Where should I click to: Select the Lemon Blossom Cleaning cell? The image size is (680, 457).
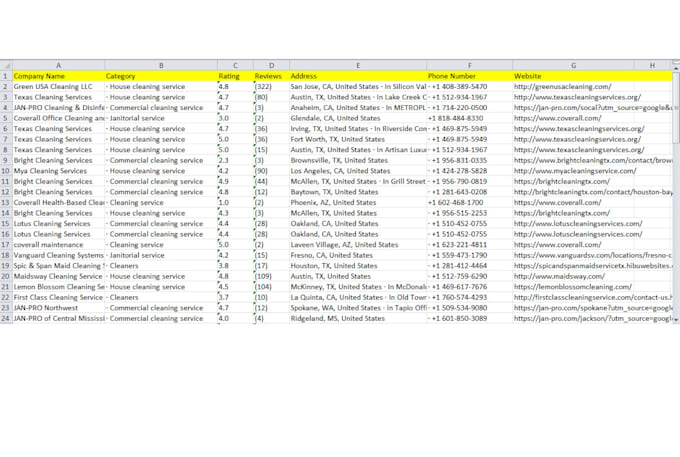pyautogui.click(x=59, y=287)
